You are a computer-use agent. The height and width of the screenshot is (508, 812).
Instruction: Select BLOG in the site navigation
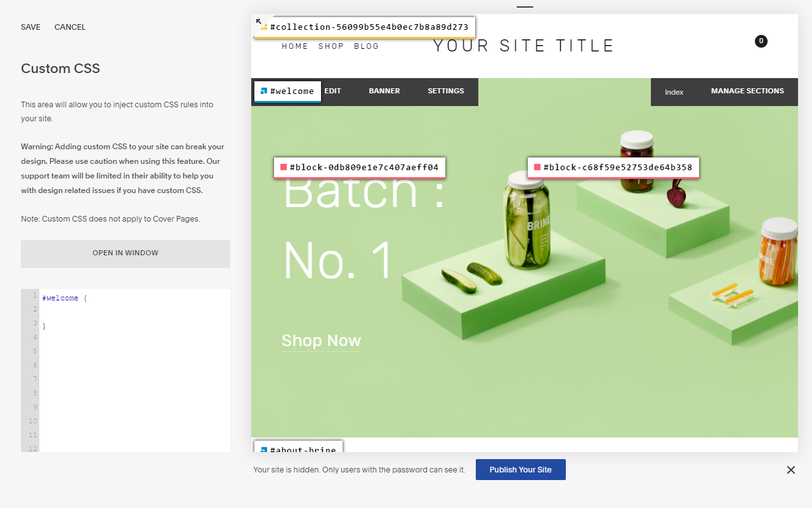pos(367,46)
